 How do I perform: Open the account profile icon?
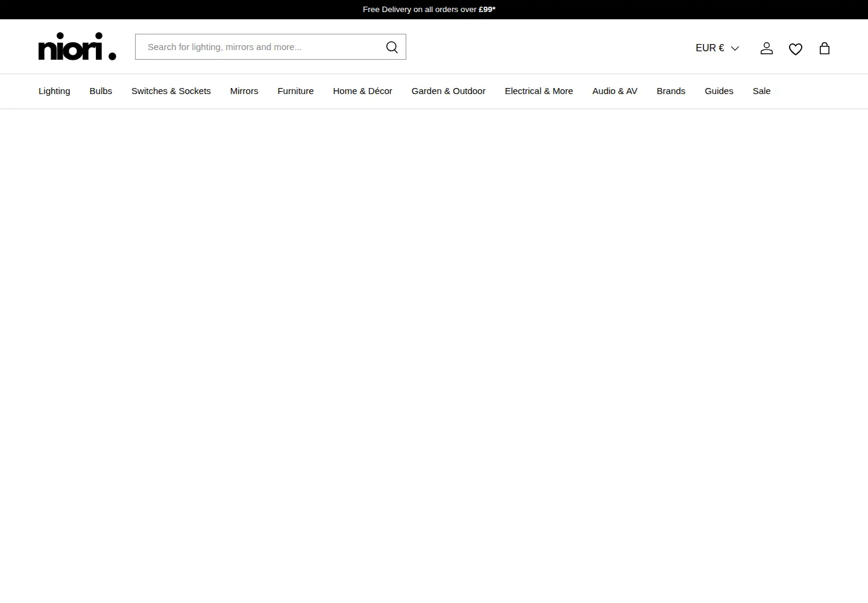pos(767,48)
